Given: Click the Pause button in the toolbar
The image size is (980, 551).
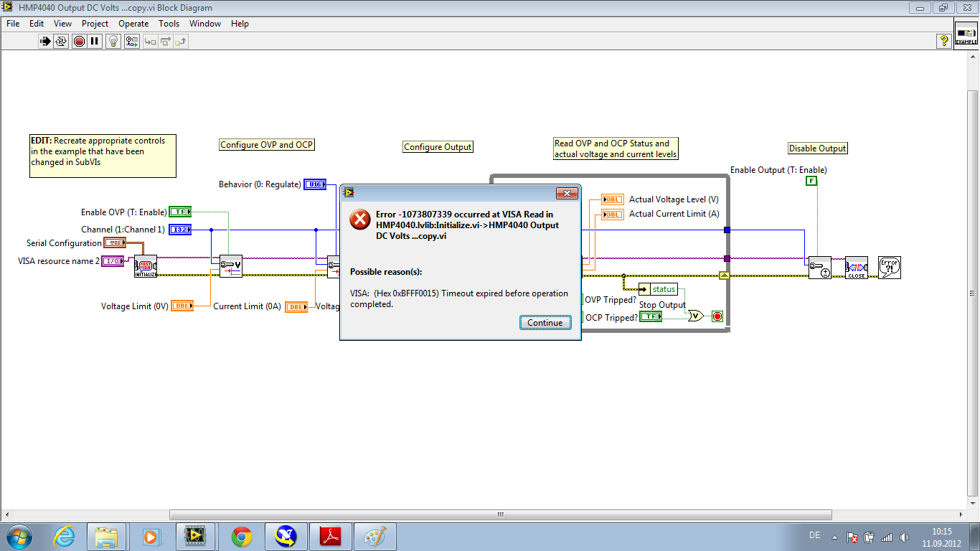Looking at the screenshot, I should click(x=95, y=41).
